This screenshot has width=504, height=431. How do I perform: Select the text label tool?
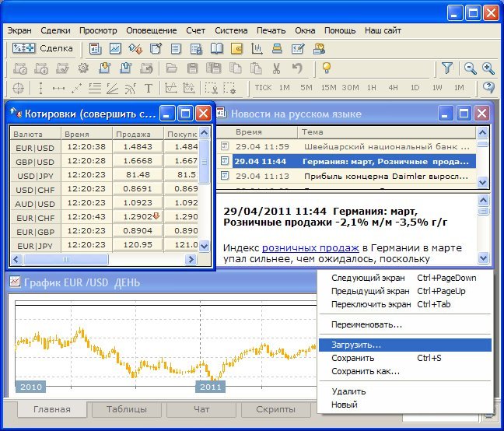(x=149, y=88)
